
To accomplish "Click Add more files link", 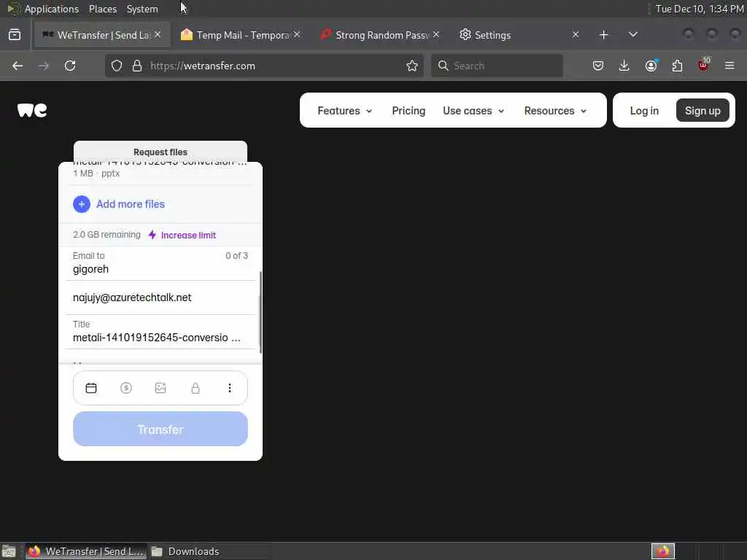I will (131, 204).
